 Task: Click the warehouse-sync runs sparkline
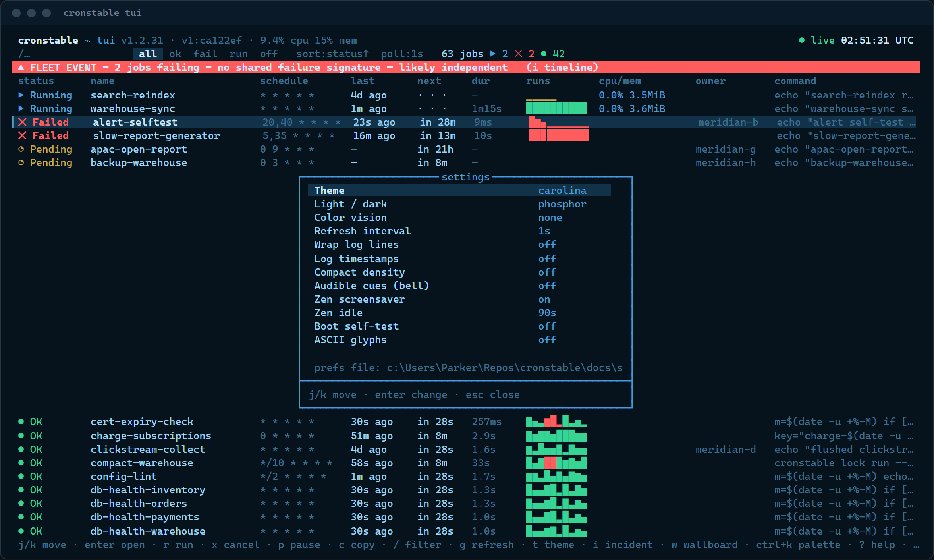556,108
